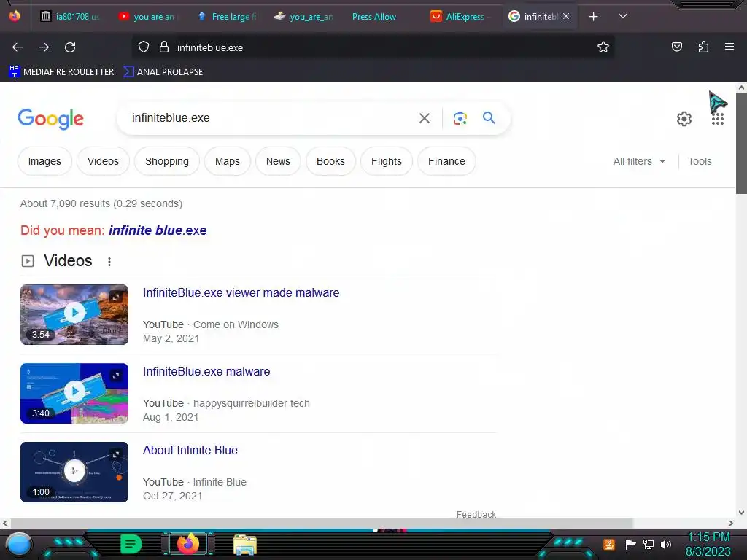Image resolution: width=747 pixels, height=560 pixels.
Task: Reload the current page
Action: pos(70,47)
